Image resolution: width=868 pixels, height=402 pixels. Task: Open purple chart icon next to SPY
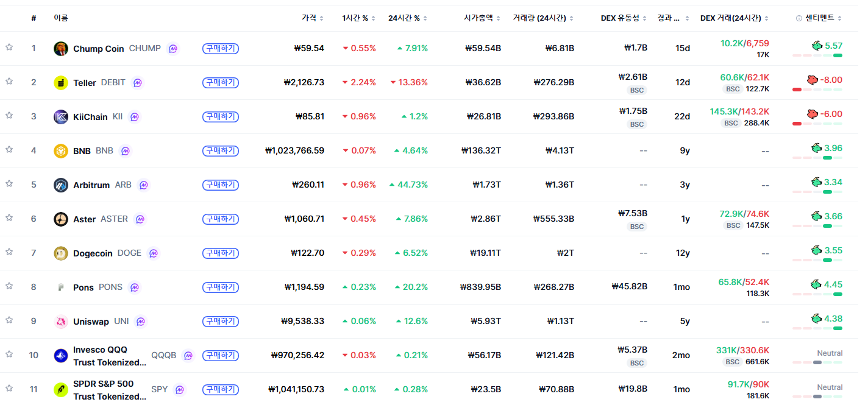[x=180, y=389]
